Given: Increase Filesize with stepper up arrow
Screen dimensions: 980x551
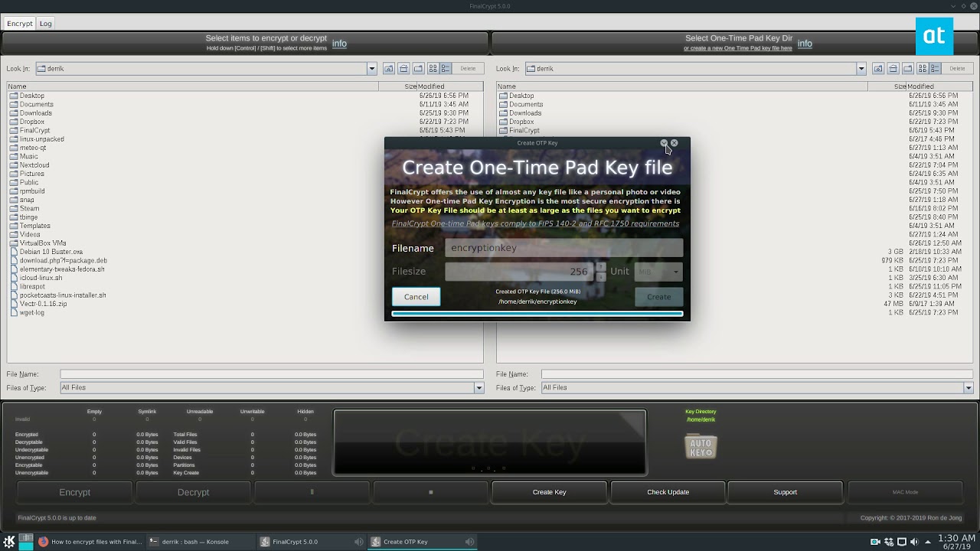Looking at the screenshot, I should pos(600,267).
